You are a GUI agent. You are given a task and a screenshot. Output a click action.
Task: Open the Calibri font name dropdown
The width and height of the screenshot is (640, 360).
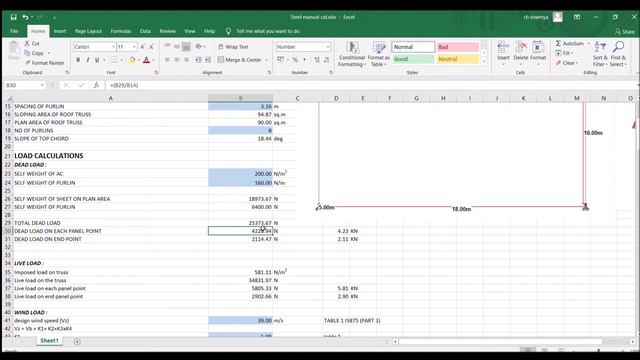pyautogui.click(x=113, y=47)
